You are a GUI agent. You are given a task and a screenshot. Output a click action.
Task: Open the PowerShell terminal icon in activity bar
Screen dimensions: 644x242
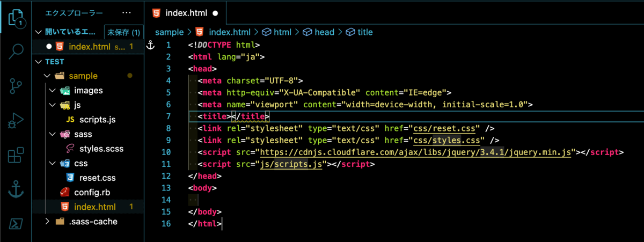click(16, 223)
